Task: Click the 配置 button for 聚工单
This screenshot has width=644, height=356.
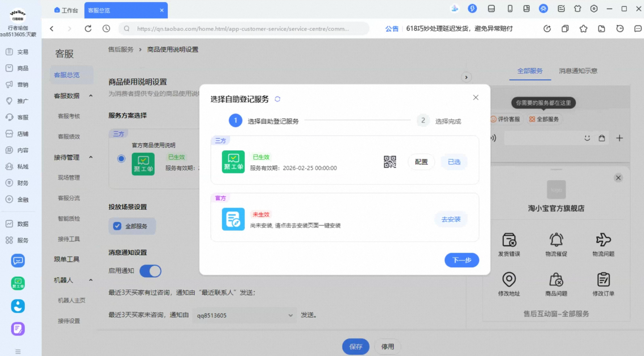Action: point(421,162)
